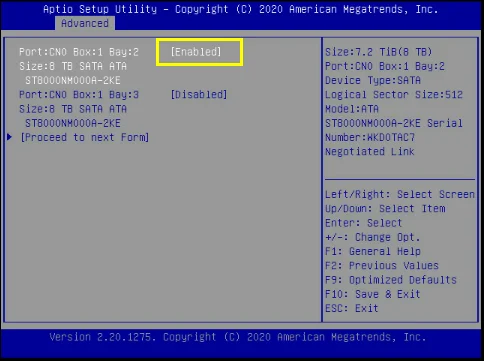Click the ST8000NM000A-2KE model under Bay:3
Screen dimensions: 484x361
pos(73,123)
